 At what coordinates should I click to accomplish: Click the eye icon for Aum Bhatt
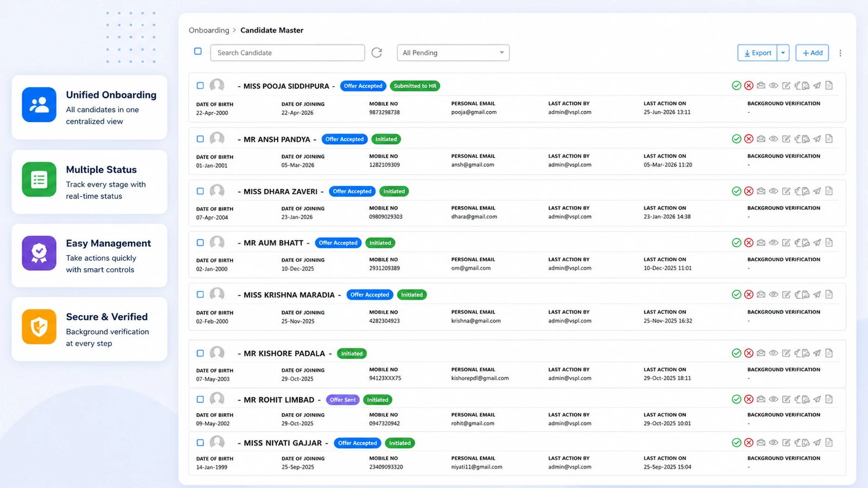click(x=774, y=242)
